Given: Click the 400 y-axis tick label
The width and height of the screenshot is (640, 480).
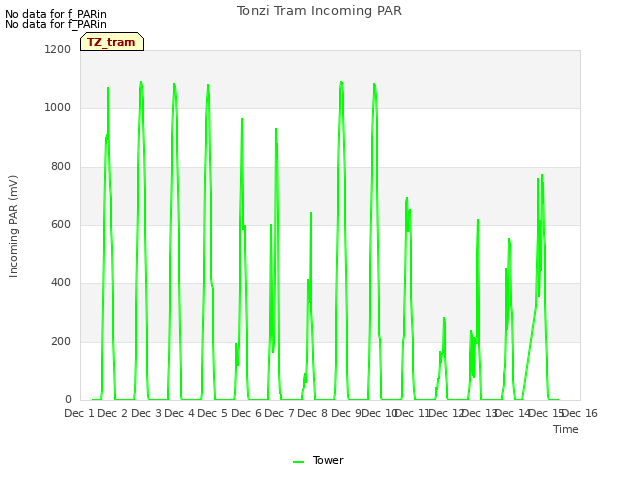Looking at the screenshot, I should click(61, 282).
